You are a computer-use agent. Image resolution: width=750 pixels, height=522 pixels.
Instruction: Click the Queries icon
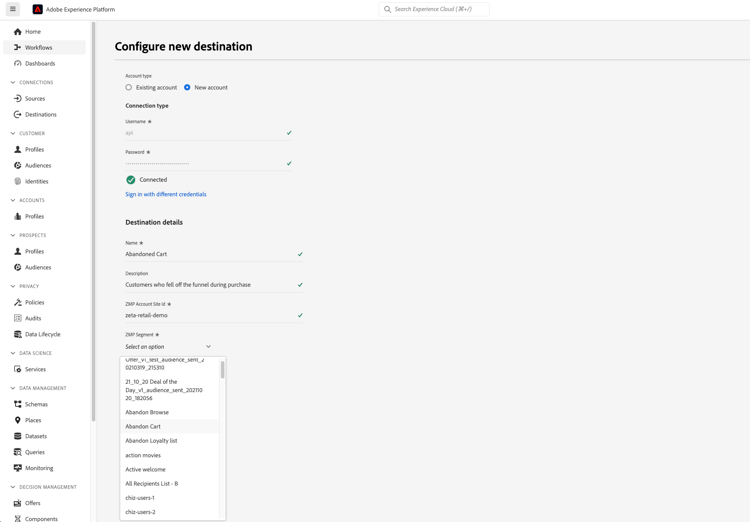point(18,452)
